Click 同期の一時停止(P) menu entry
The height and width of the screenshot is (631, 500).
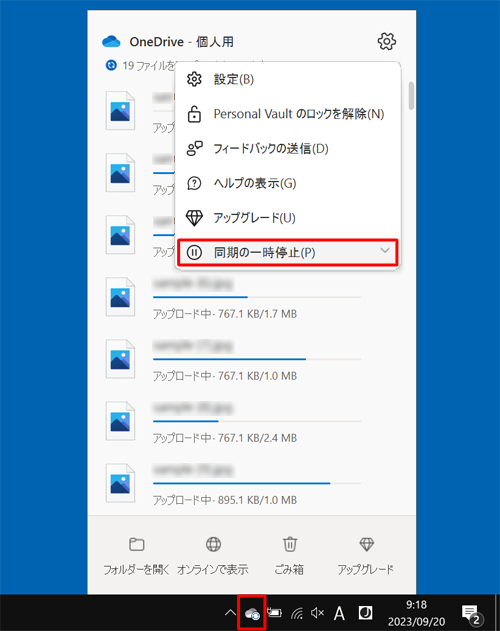(x=288, y=252)
